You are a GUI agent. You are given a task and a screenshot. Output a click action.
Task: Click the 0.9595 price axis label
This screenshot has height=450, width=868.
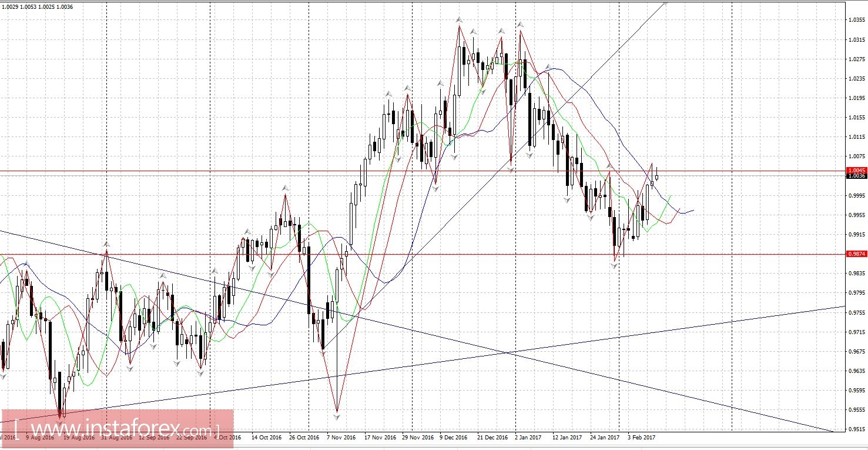click(856, 391)
